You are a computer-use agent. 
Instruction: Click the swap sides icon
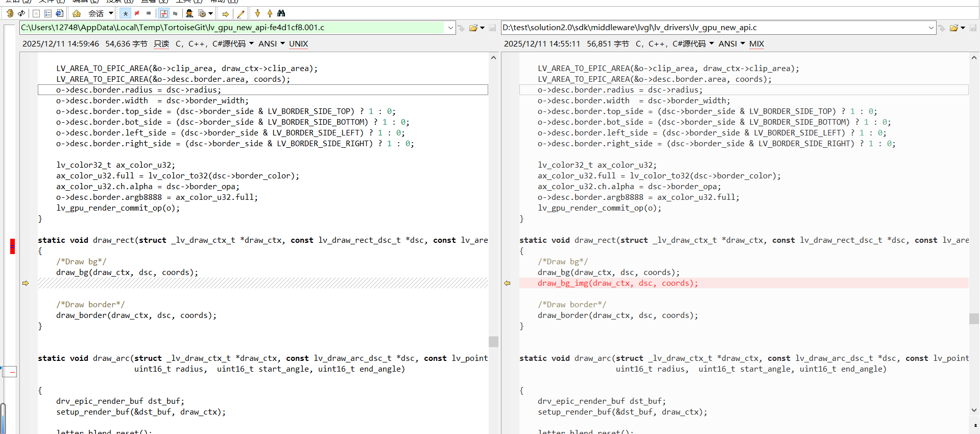tap(21, 13)
